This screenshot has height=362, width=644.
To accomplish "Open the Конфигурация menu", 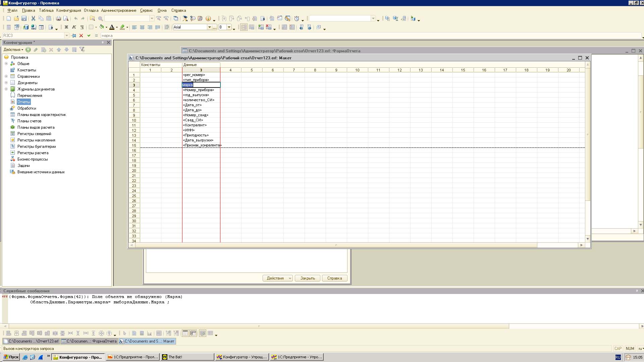I will pyautogui.click(x=69, y=10).
